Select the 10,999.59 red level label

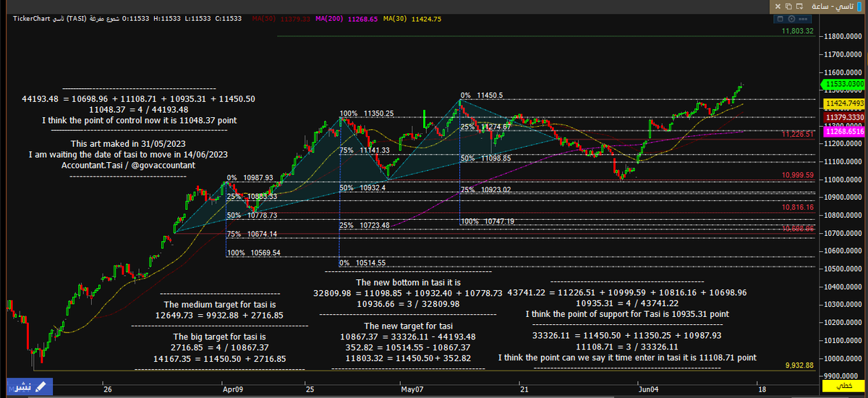[x=797, y=175]
